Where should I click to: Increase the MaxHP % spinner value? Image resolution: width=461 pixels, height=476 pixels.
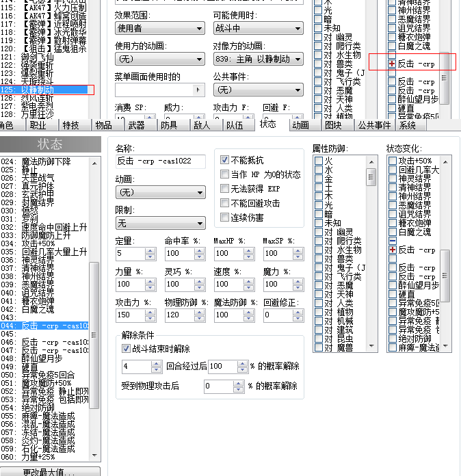tap(248, 251)
